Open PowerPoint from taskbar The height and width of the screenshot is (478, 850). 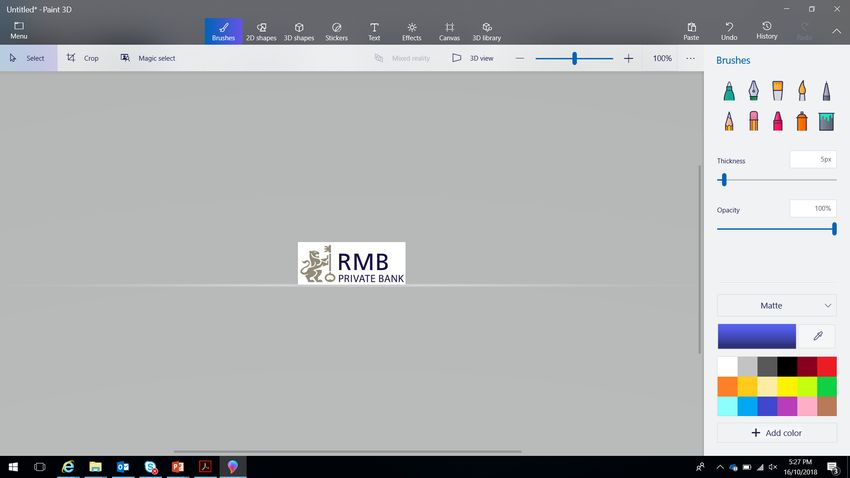pos(178,467)
